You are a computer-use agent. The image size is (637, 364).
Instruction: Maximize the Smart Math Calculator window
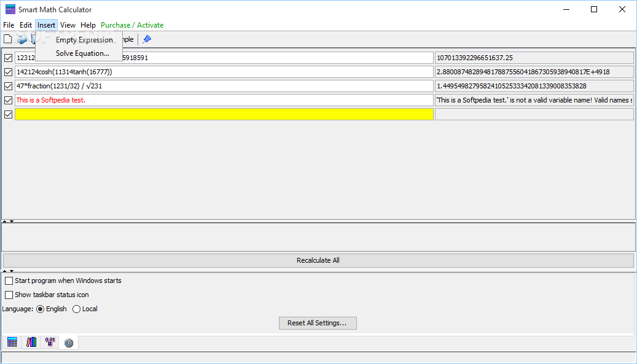pos(594,9)
